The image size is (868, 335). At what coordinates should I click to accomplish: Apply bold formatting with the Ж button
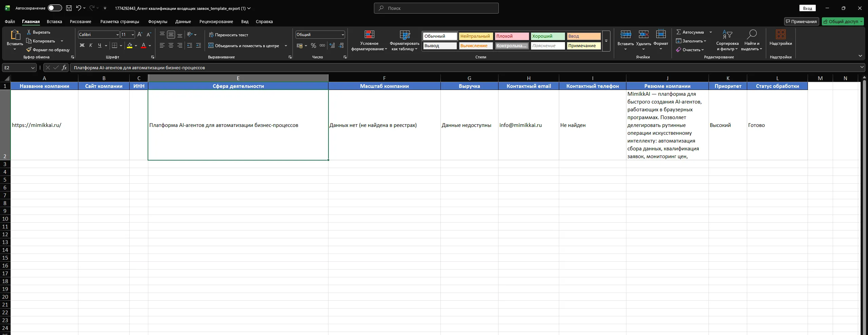coord(82,45)
